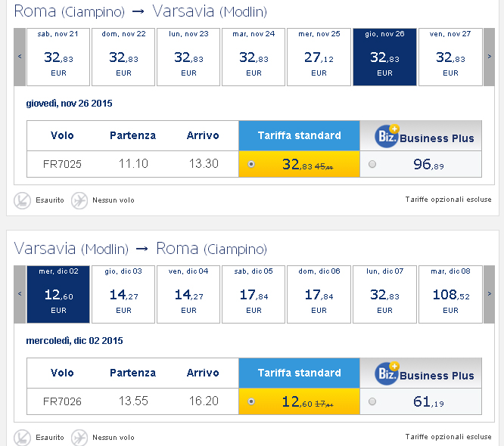
Task: Select standard fare 12,60 for flight FR7026
Action: 251,401
